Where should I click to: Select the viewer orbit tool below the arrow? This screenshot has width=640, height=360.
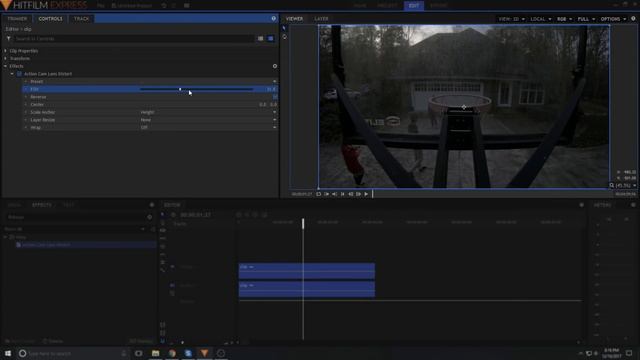click(x=284, y=37)
